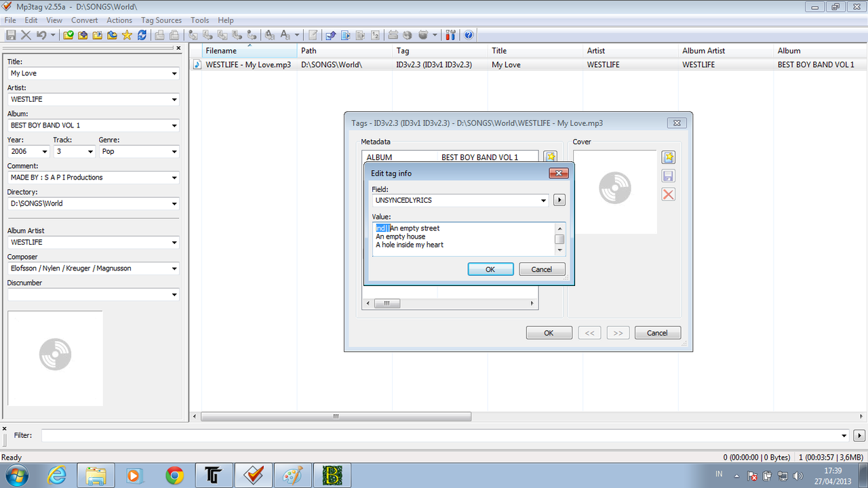This screenshot has width=868, height=488.
Task: Click the Remove tag X toolbar icon
Action: coord(26,35)
